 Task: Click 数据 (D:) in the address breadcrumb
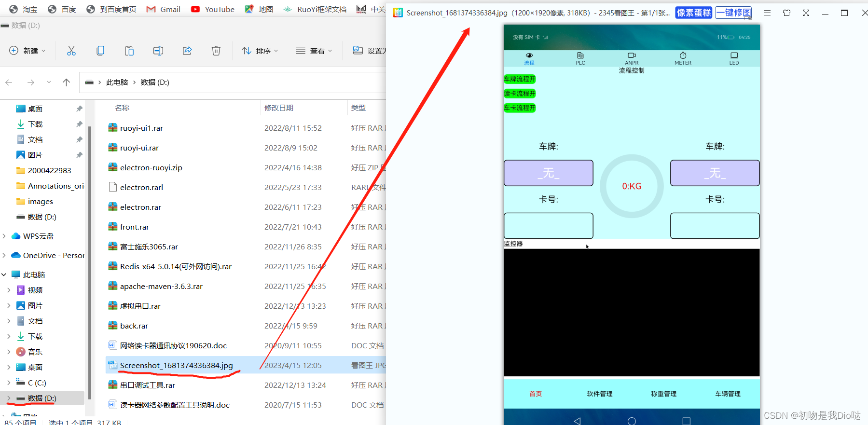pyautogui.click(x=155, y=82)
